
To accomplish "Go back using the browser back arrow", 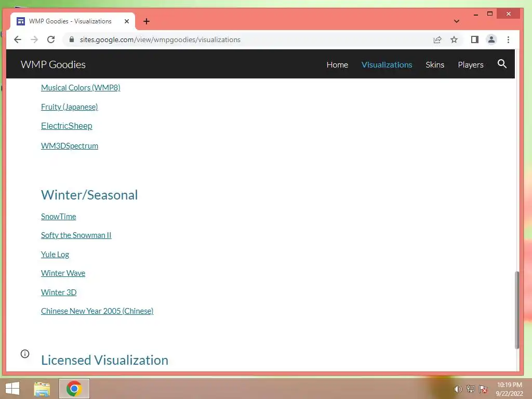I will point(18,39).
